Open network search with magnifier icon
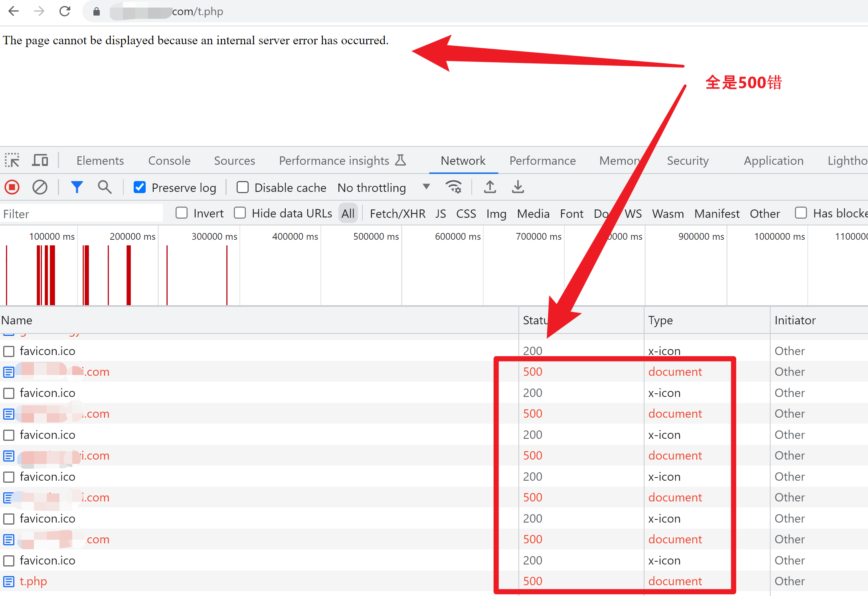Image resolution: width=868 pixels, height=596 pixels. point(105,187)
